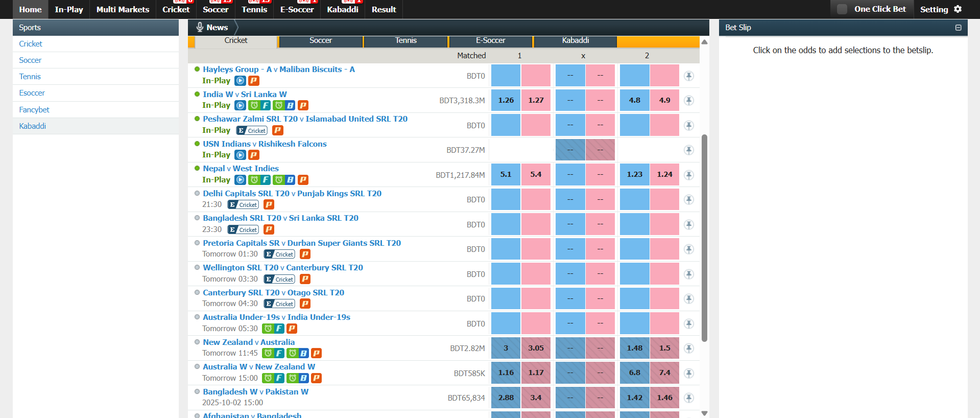Open Bangladesh W v Pakistan W match link
Image resolution: width=980 pixels, height=418 pixels.
coord(255,392)
